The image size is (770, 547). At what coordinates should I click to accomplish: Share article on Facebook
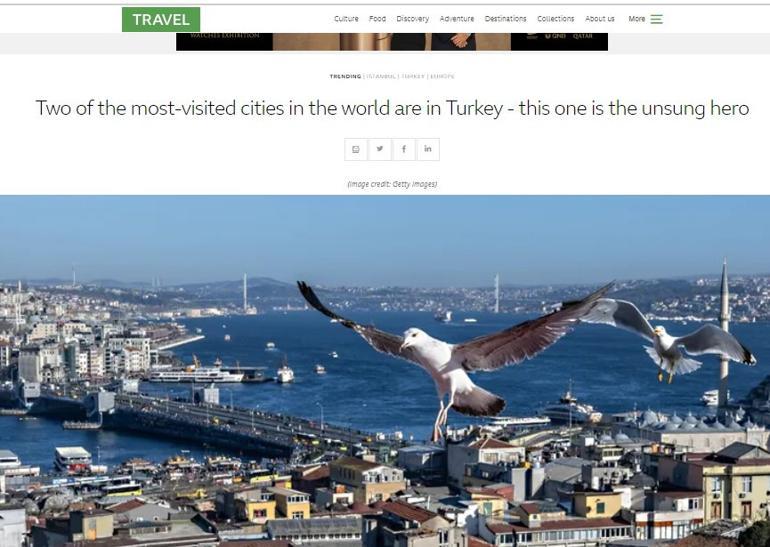[x=404, y=149]
